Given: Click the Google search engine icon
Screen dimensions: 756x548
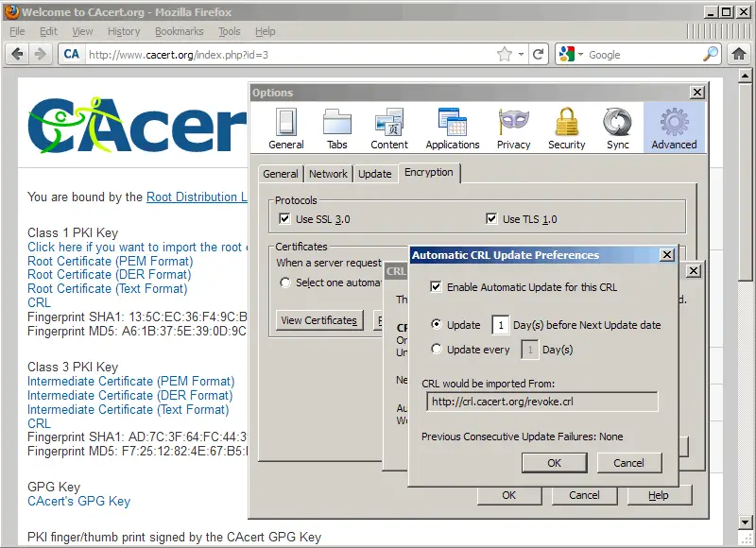Looking at the screenshot, I should 567,54.
